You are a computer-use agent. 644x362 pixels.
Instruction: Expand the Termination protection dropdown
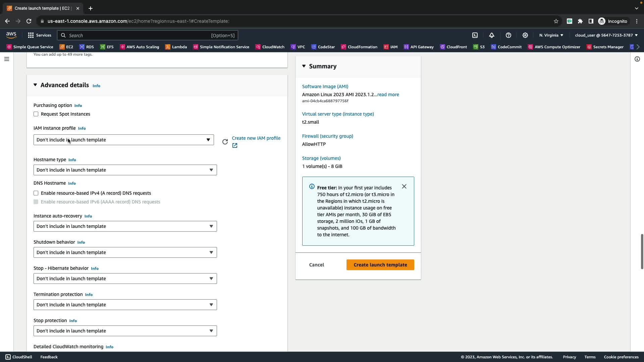pyautogui.click(x=125, y=305)
